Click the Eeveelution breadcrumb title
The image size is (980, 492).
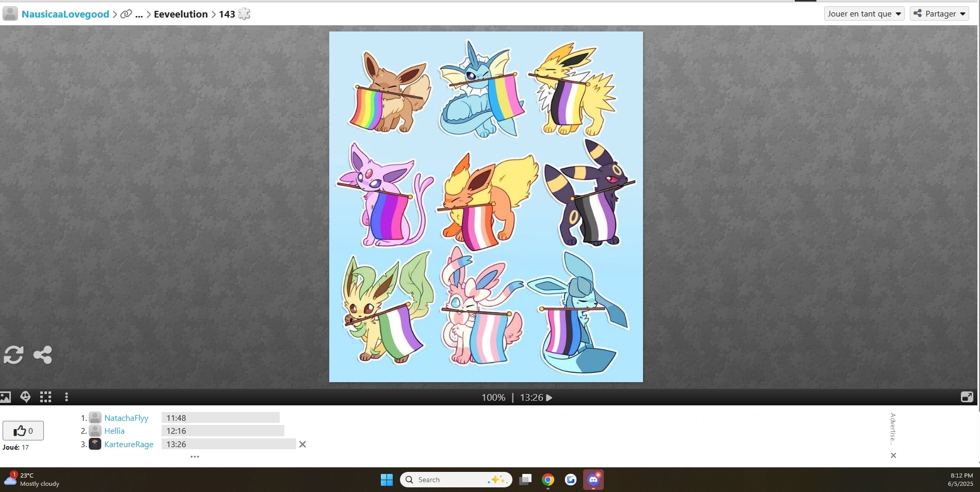181,14
